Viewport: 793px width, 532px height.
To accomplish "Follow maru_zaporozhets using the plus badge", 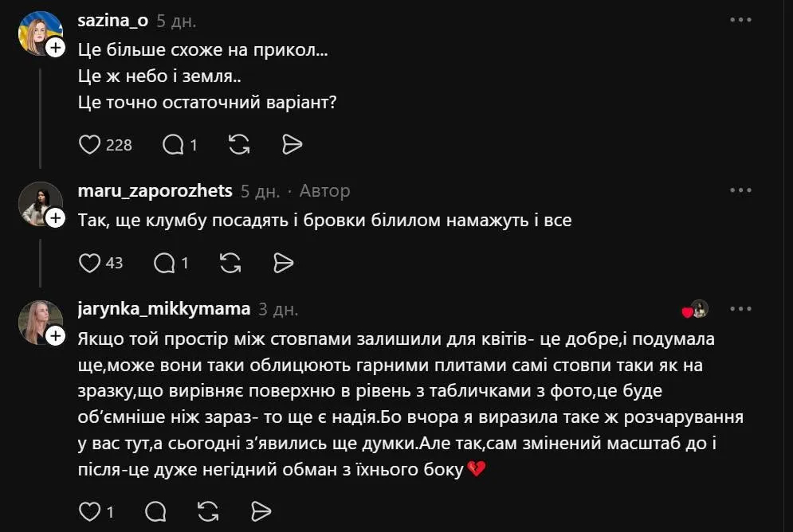I will click(x=56, y=218).
